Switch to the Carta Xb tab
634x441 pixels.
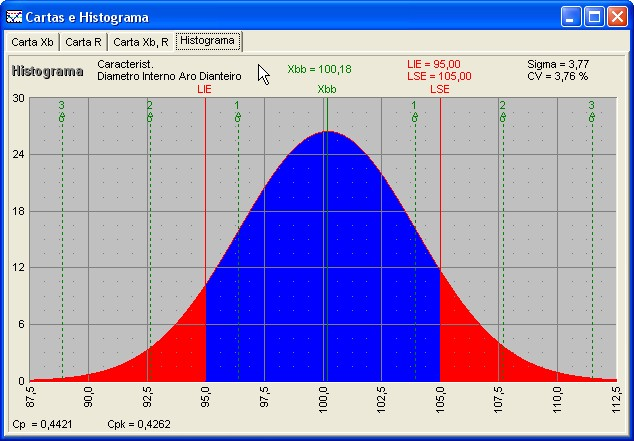click(x=32, y=42)
